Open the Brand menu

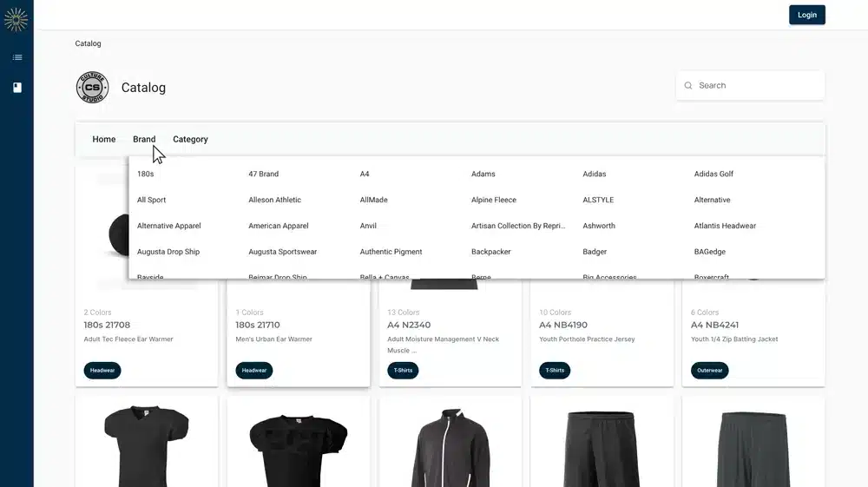(144, 140)
